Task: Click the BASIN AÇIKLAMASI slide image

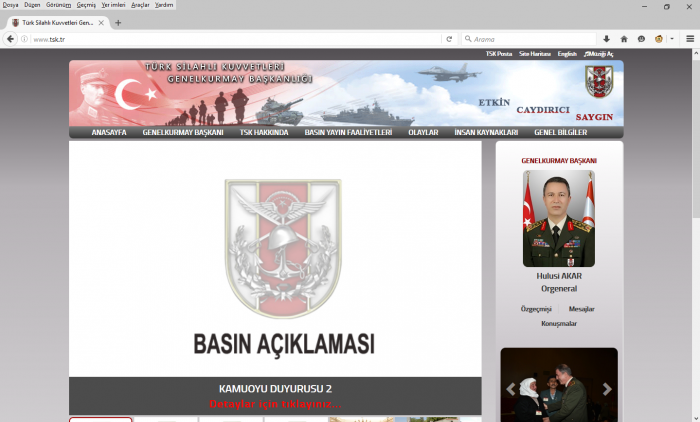Action: 275,259
